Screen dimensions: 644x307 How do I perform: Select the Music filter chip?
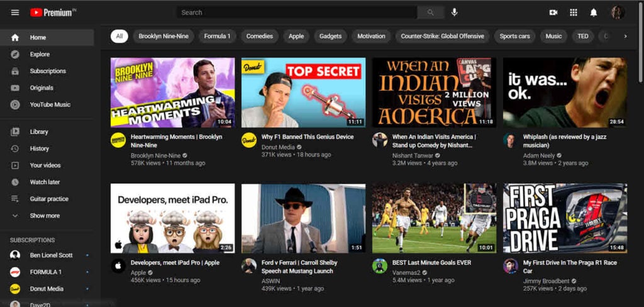[x=553, y=36]
